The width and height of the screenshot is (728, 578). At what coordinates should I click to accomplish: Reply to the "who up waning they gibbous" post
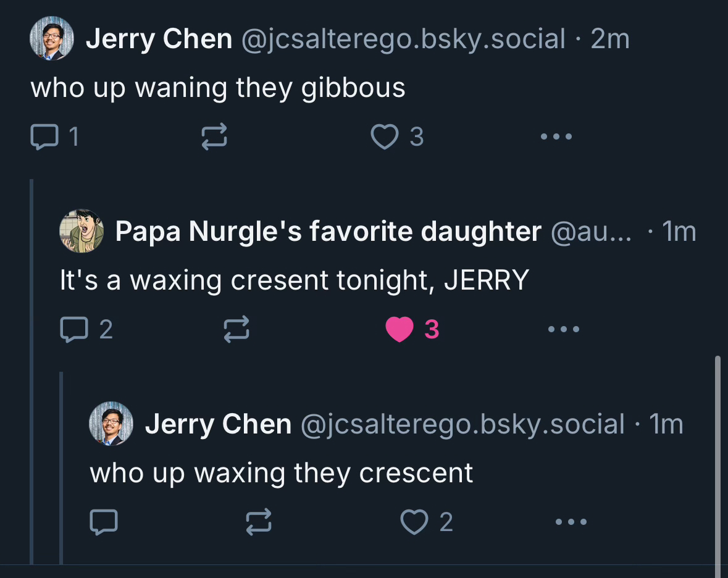[43, 136]
